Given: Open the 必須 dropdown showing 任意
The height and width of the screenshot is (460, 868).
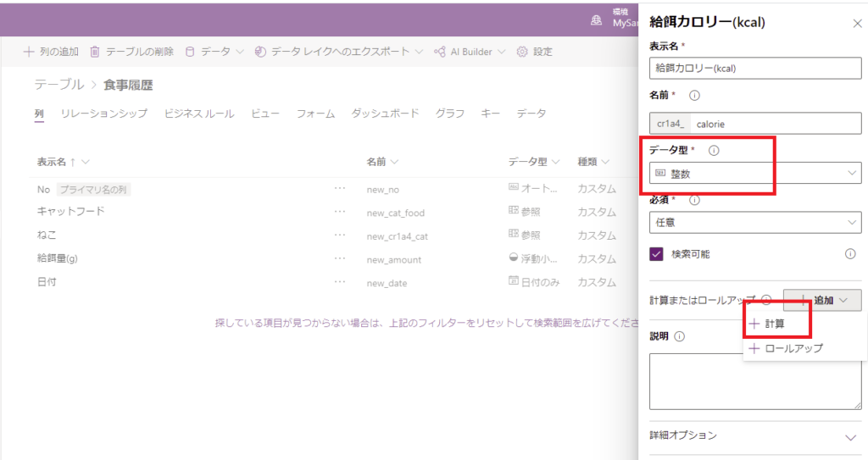Looking at the screenshot, I should 755,222.
